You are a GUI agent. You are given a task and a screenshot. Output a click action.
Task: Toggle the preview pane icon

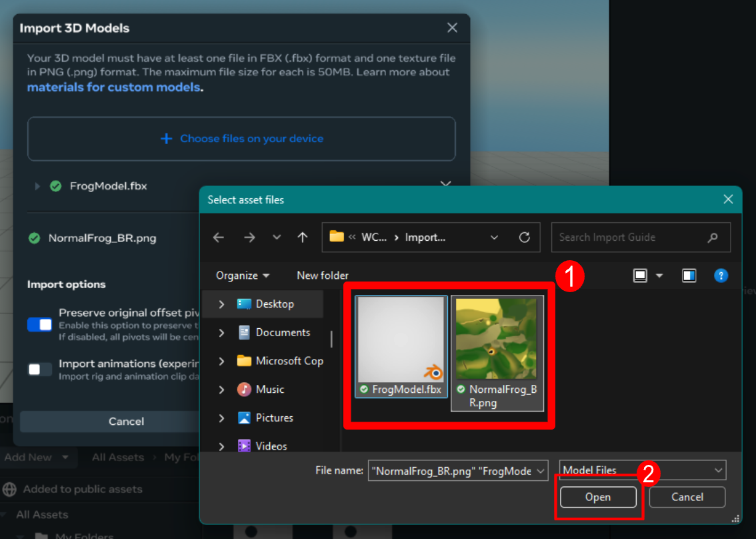[x=689, y=276]
